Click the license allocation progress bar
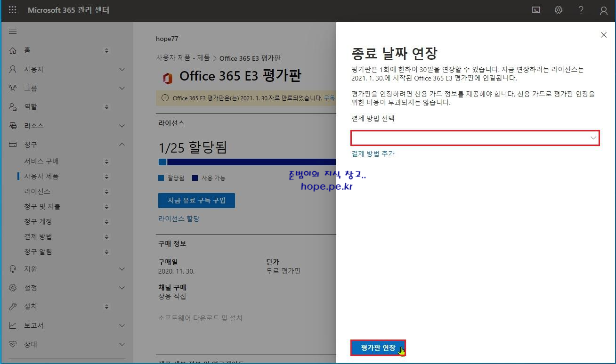The image size is (616, 364). (247, 162)
